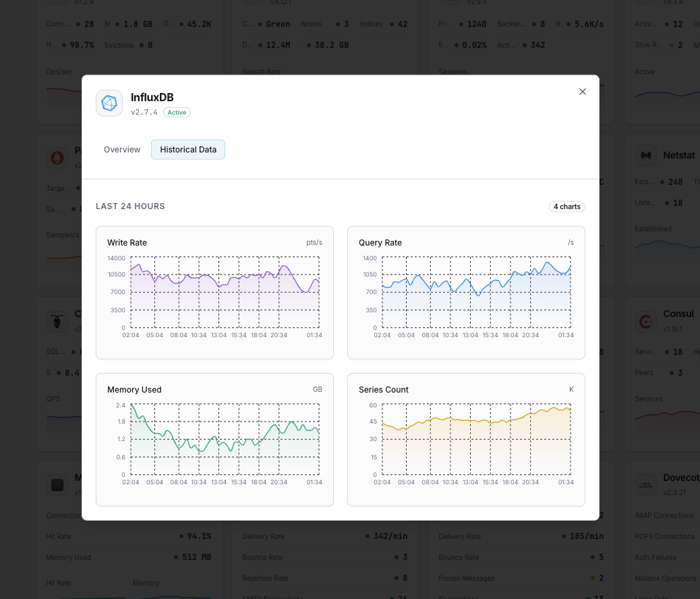This screenshot has height=599, width=700.
Task: Click the Memcached M icon
Action: coord(57,484)
